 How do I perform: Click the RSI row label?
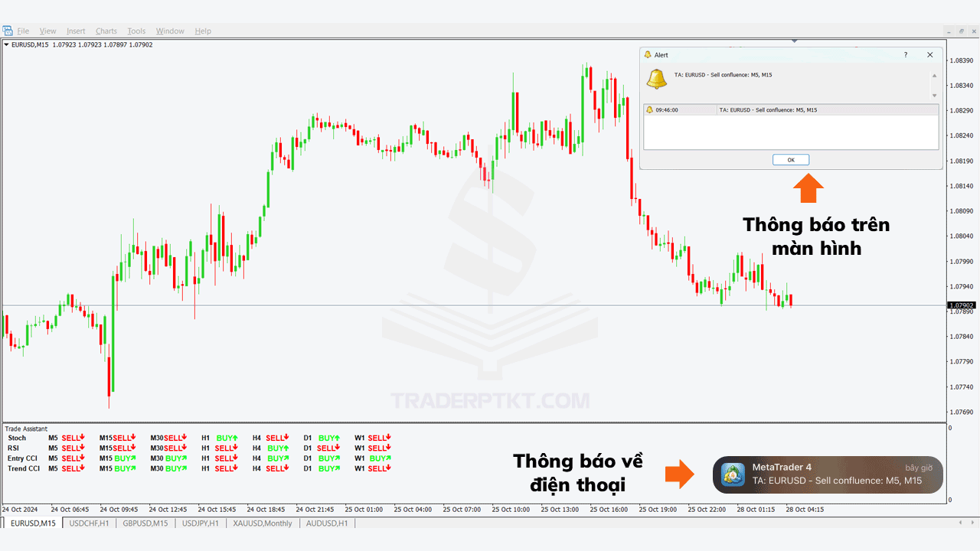tap(13, 448)
